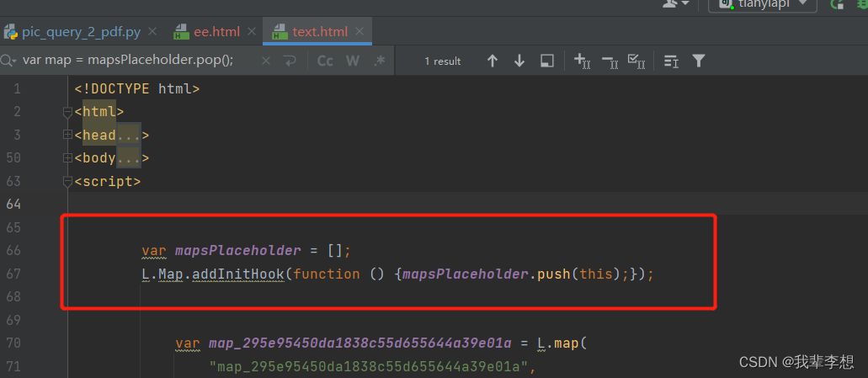Go to previous search occurrence arrow
This screenshot has width=868, height=378.
pos(493,61)
